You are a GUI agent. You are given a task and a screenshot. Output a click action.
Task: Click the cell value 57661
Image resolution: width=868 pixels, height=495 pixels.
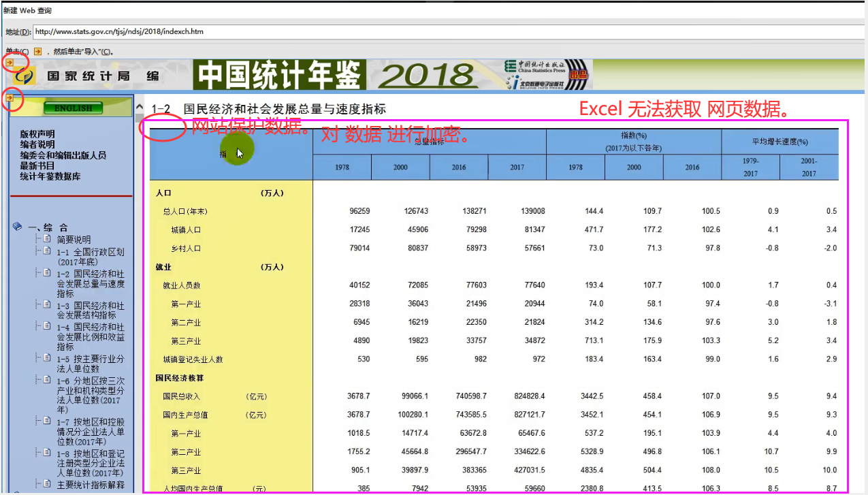[x=534, y=249]
